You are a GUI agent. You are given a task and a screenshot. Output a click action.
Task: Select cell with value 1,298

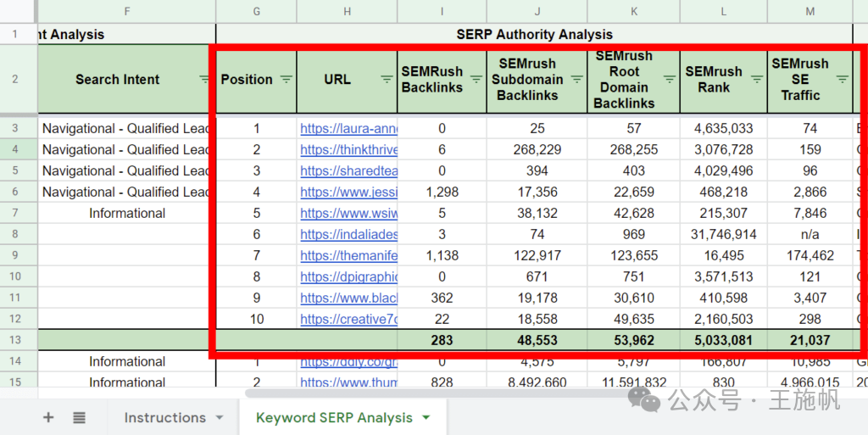pos(442,192)
